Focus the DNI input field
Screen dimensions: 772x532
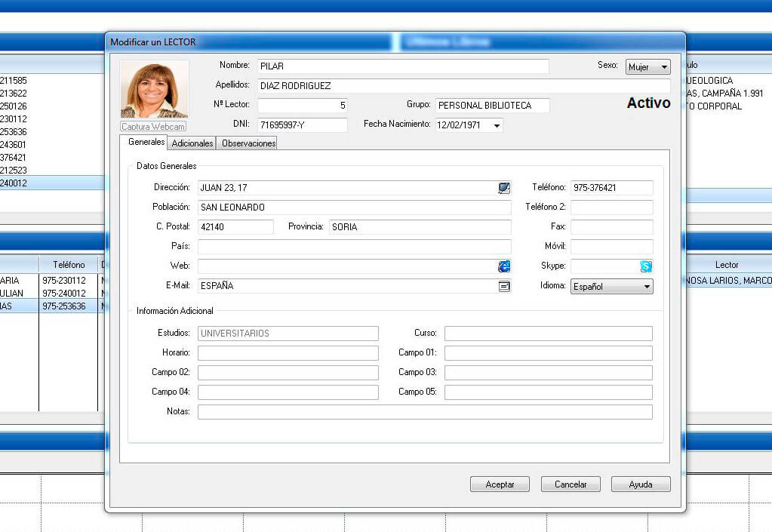302,125
